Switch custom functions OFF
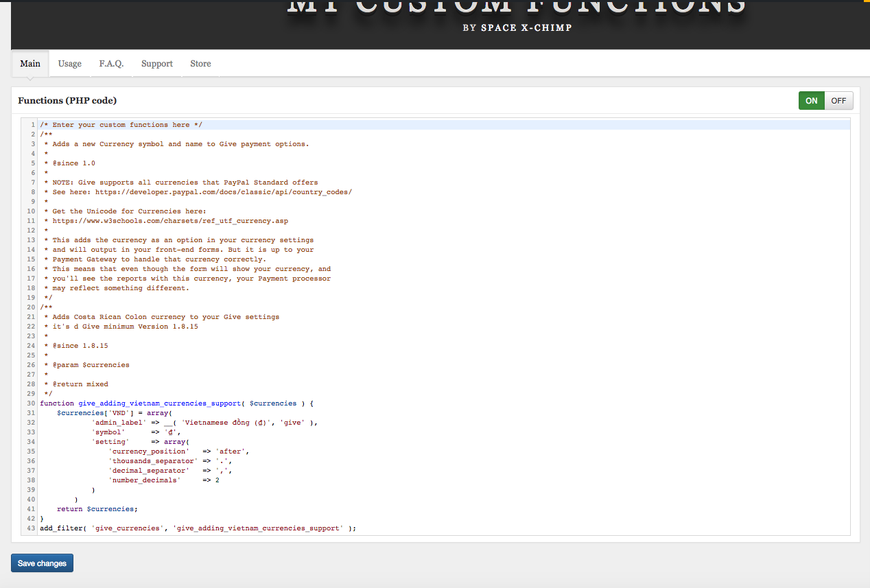Viewport: 870px width, 588px height. 838,101
